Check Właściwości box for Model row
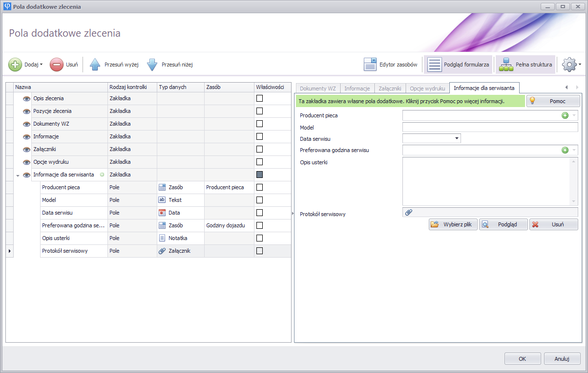Screen dimensions: 588x373 (260, 200)
